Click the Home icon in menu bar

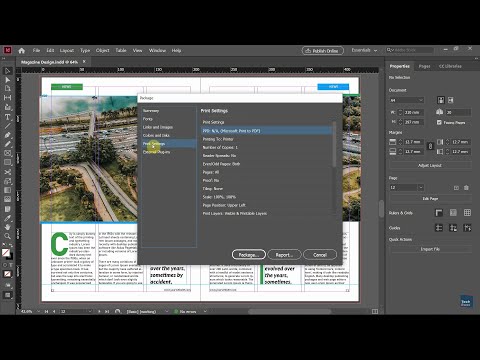pos(22,51)
